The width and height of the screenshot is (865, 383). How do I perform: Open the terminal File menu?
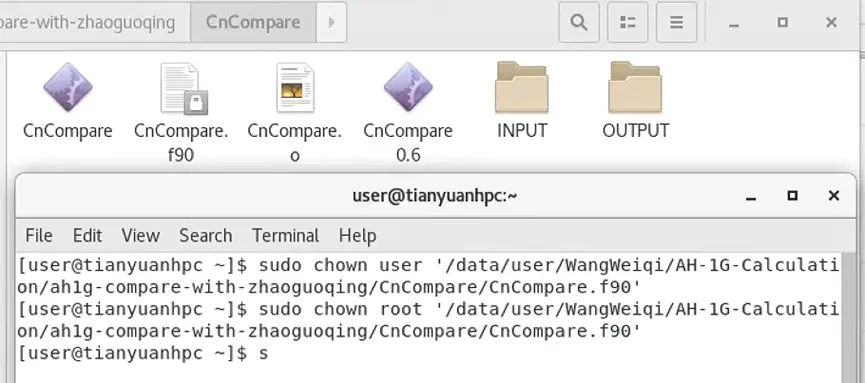tap(39, 236)
